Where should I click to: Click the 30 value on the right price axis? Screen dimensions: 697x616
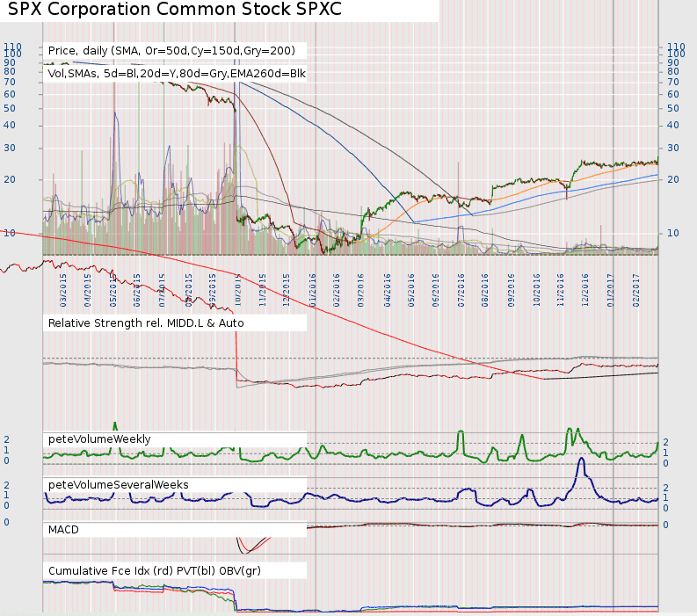[673, 148]
